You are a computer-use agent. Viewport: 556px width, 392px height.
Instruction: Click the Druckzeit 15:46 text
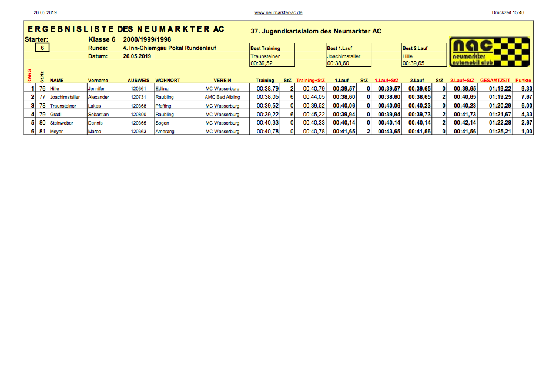click(x=508, y=12)
